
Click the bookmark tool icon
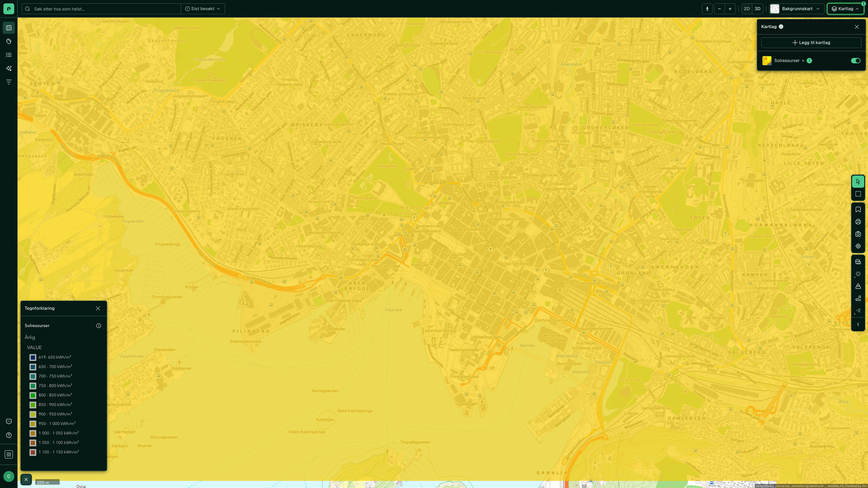click(x=858, y=210)
